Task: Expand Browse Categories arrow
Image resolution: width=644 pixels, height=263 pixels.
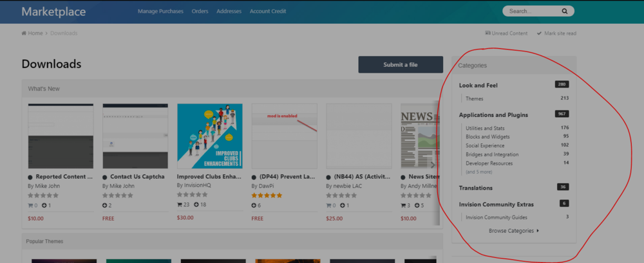Action: (538, 231)
